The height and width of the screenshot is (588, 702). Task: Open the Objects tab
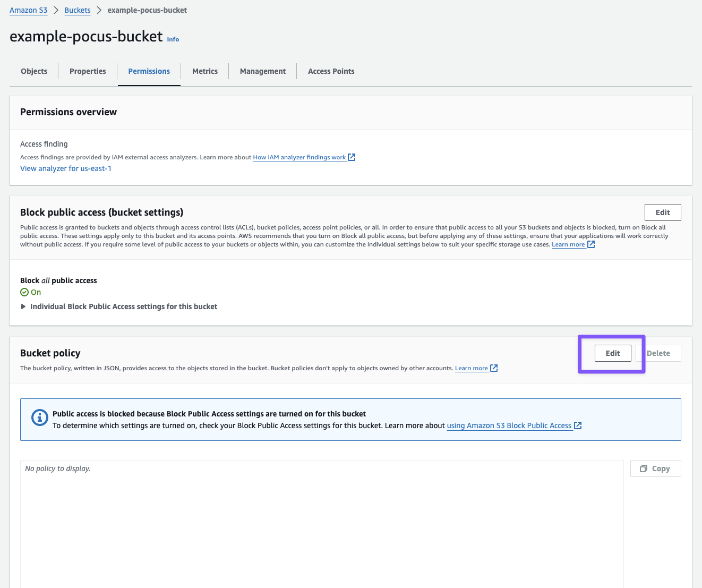click(x=34, y=71)
